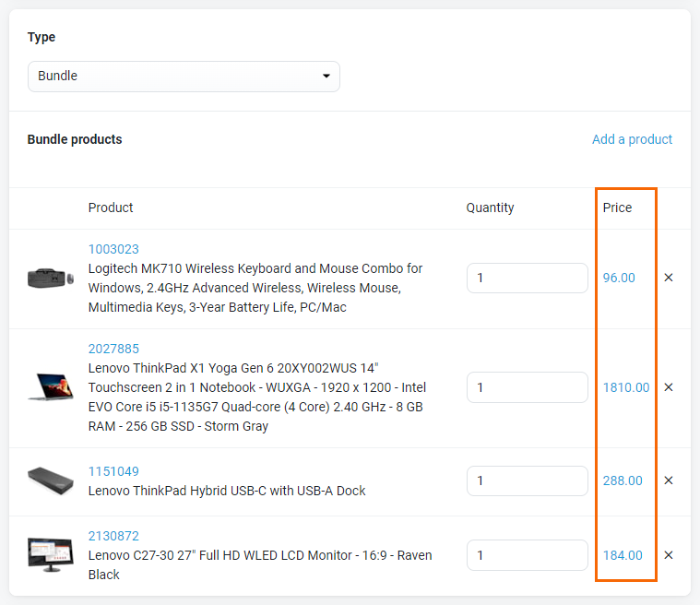700x605 pixels.
Task: Open product code 2130872 link
Action: click(113, 536)
